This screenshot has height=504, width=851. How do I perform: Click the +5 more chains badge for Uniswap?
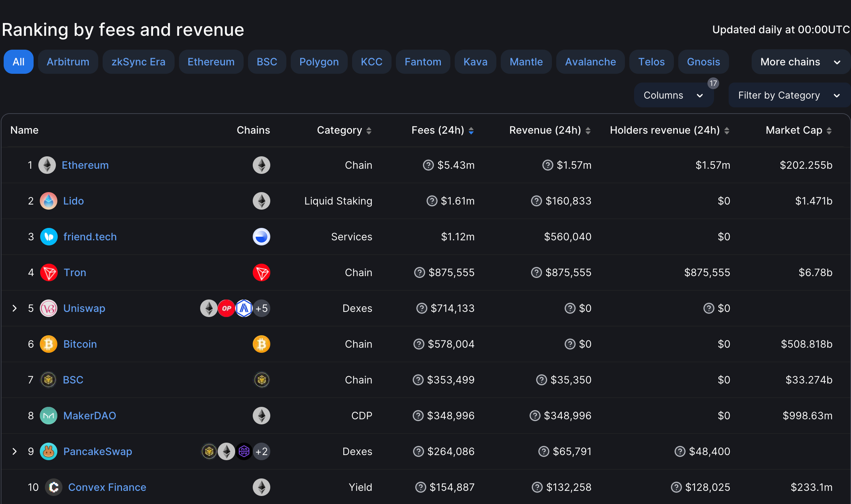262,308
